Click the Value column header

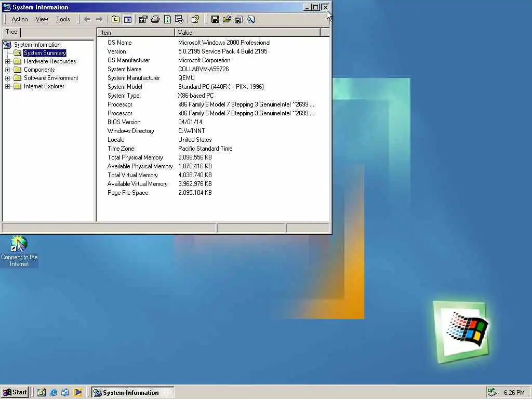(x=247, y=33)
